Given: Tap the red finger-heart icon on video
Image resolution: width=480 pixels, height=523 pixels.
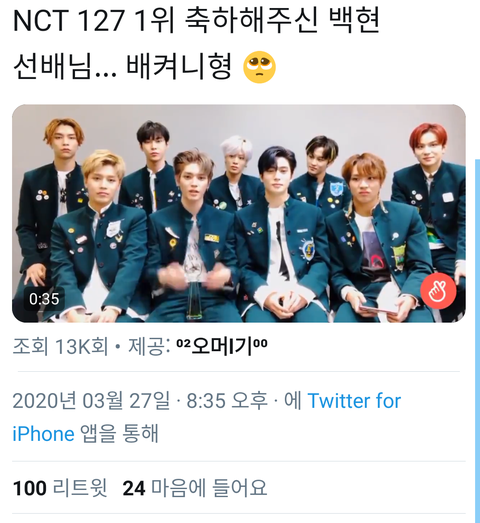Looking at the screenshot, I should pos(438,291).
